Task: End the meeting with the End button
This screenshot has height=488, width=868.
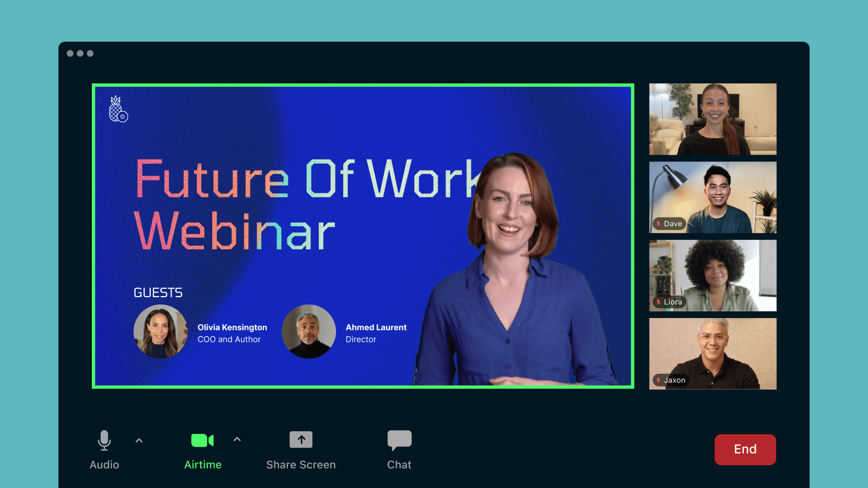Action: [745, 449]
